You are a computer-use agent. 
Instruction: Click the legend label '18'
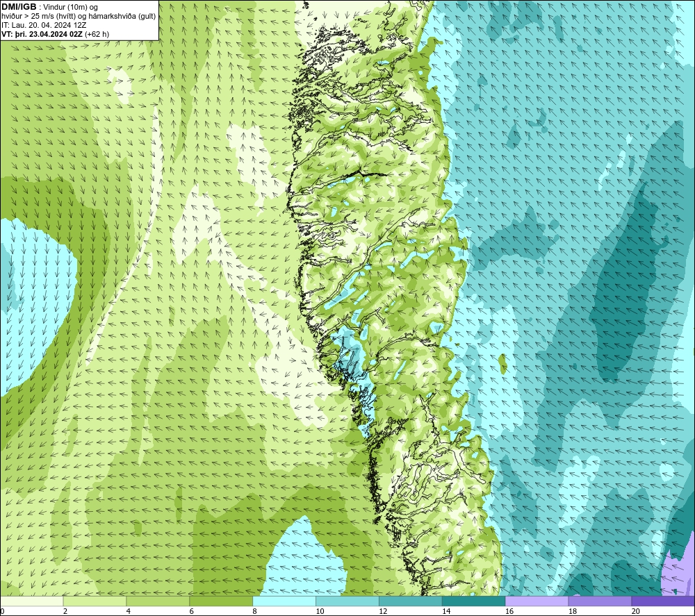[x=572, y=611]
